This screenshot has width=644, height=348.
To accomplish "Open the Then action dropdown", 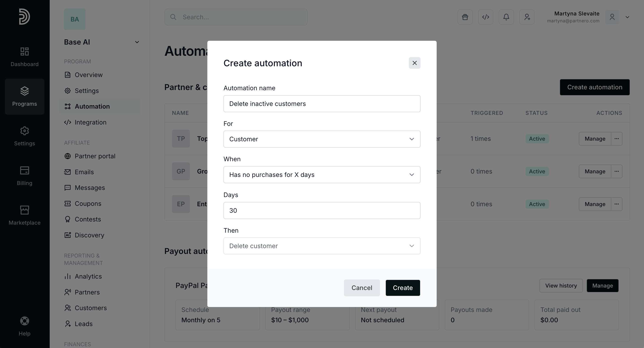I will (322, 246).
